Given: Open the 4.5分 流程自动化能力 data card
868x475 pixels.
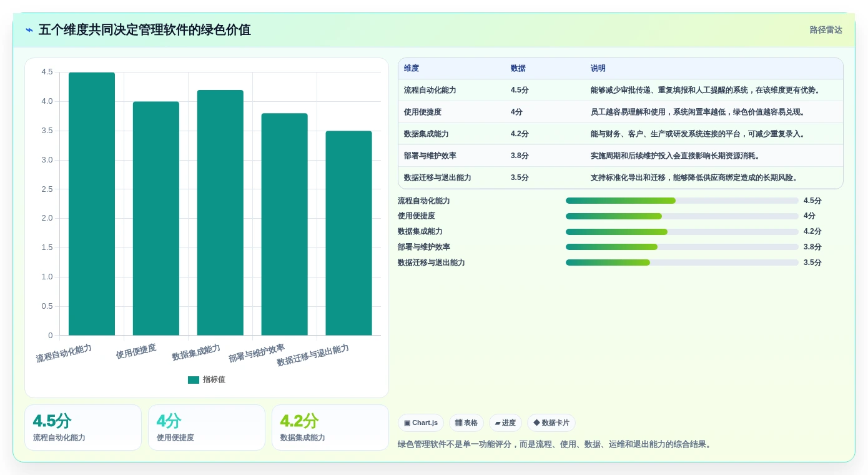Looking at the screenshot, I should 83,427.
